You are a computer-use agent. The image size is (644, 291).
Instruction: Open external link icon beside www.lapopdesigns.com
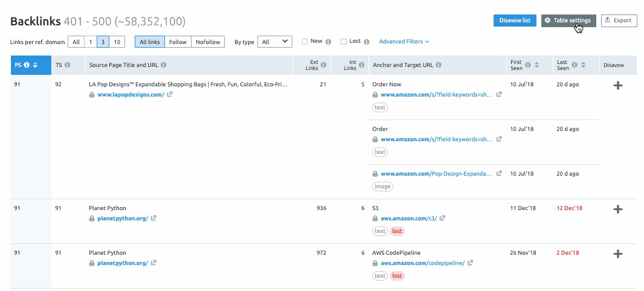tap(170, 95)
